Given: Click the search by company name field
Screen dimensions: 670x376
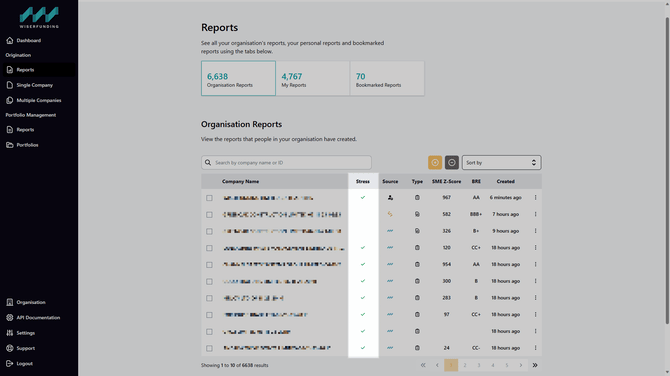Looking at the screenshot, I should point(286,162).
